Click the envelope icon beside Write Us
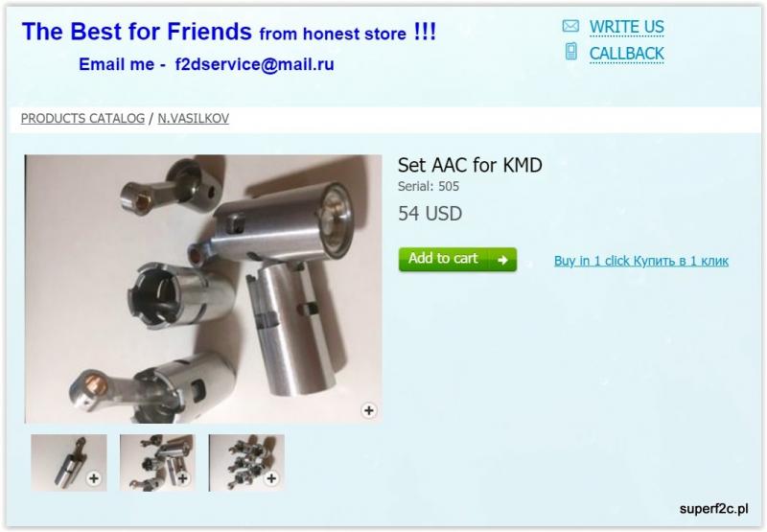767x532 pixels. [x=570, y=26]
